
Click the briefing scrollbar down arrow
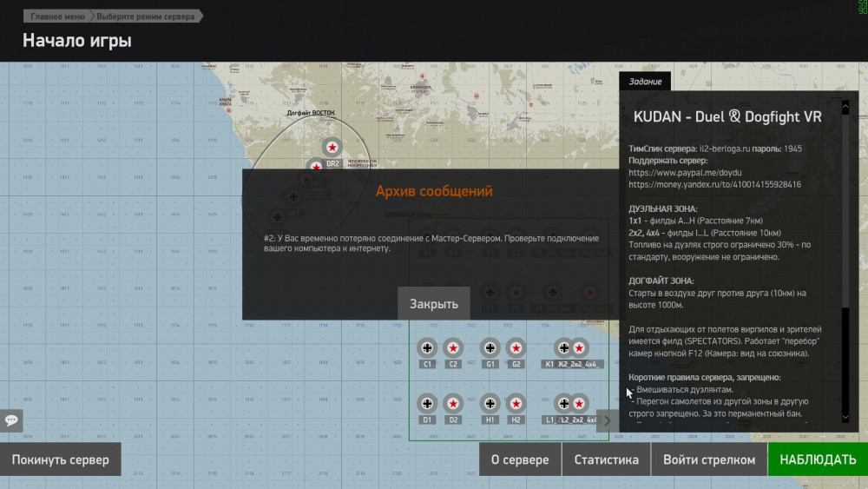point(846,418)
